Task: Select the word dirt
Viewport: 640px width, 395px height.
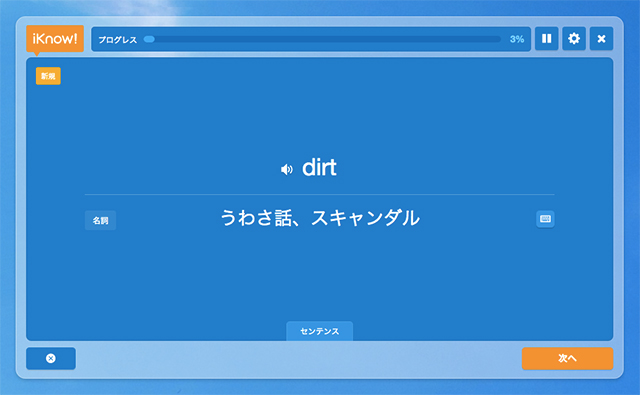Action: click(x=319, y=168)
